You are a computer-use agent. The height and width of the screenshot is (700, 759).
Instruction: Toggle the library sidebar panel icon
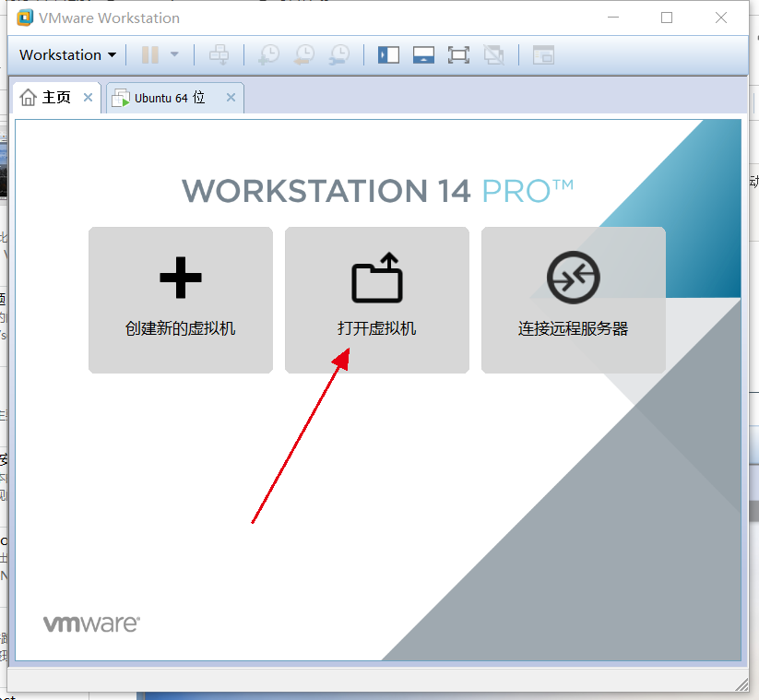[388, 54]
